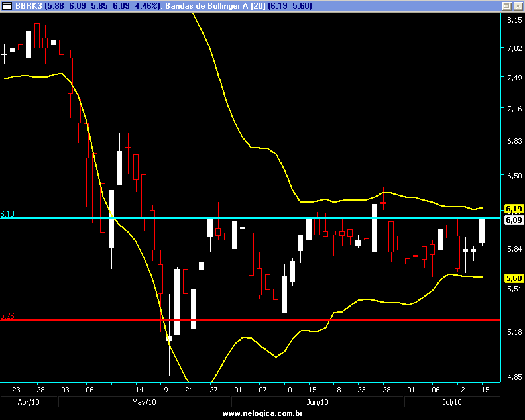Click date 12 in July on time axis

click(461, 390)
